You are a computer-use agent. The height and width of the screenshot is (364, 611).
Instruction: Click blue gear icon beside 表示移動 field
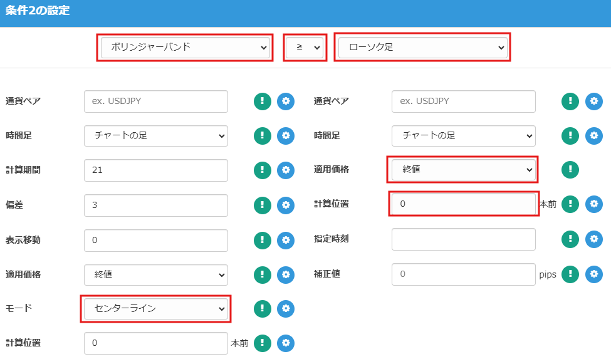click(x=286, y=239)
